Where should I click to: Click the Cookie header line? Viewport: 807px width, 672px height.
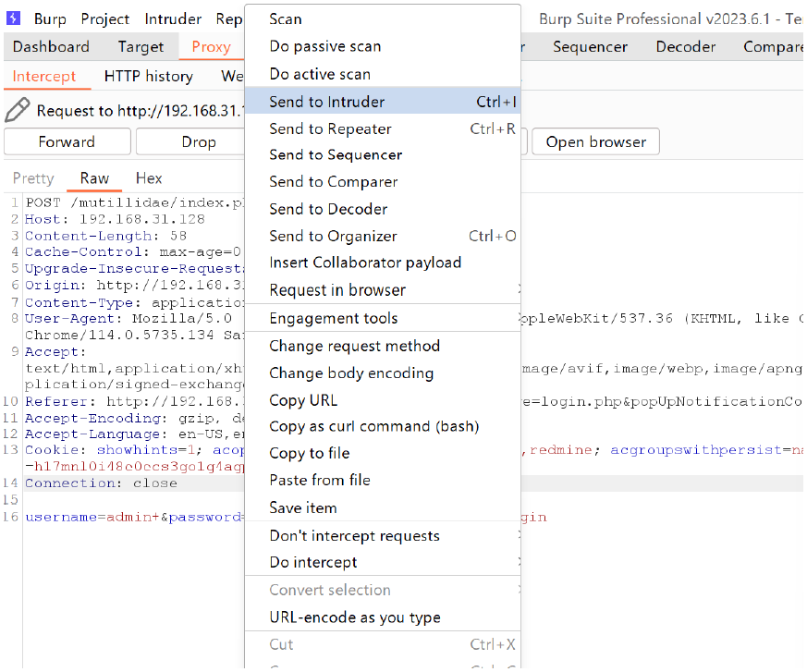coord(134,450)
